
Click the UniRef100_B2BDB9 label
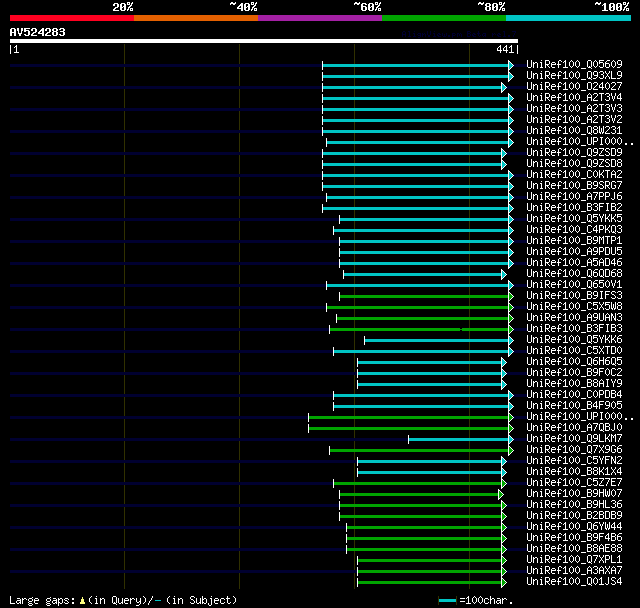point(574,516)
